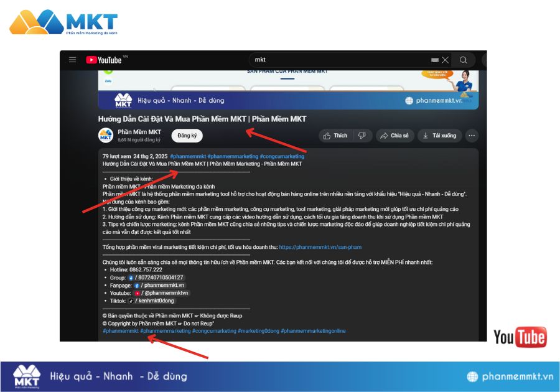This screenshot has height=392, width=560.
Task: Clear the search text with the X icon
Action: pyautogui.click(x=445, y=60)
